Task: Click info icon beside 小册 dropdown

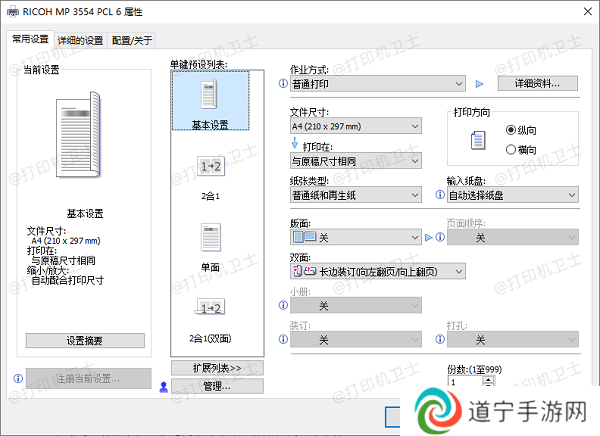Action: [x=283, y=305]
